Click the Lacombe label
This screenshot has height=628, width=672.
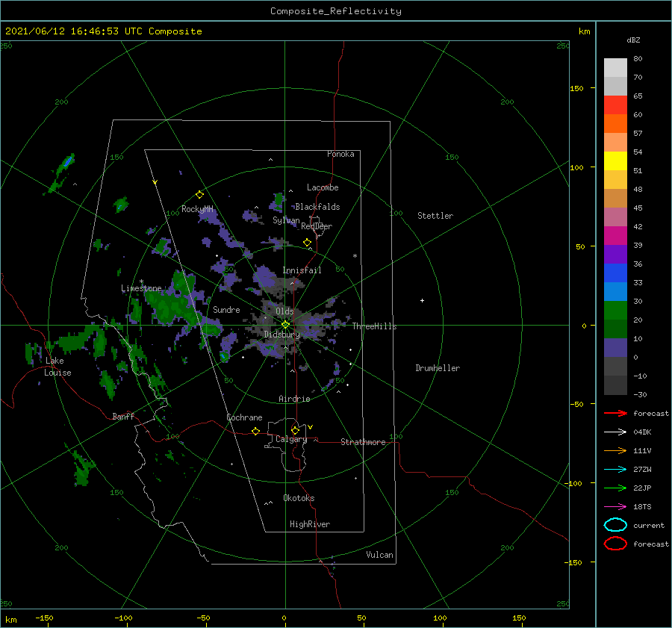click(x=323, y=187)
